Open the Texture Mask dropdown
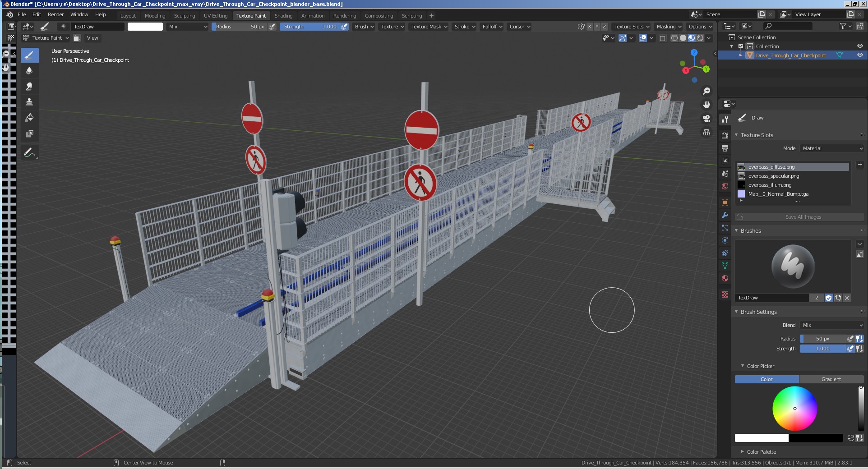The image size is (868, 469). pos(429,27)
